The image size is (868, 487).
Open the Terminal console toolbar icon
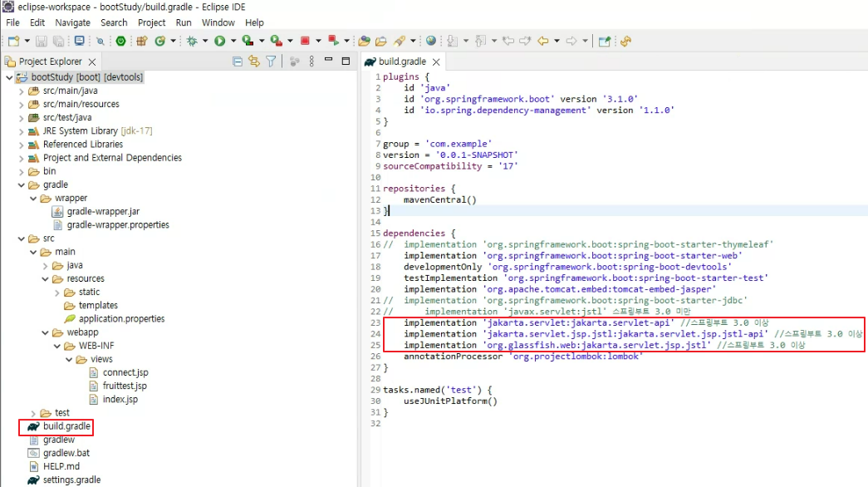click(x=79, y=41)
